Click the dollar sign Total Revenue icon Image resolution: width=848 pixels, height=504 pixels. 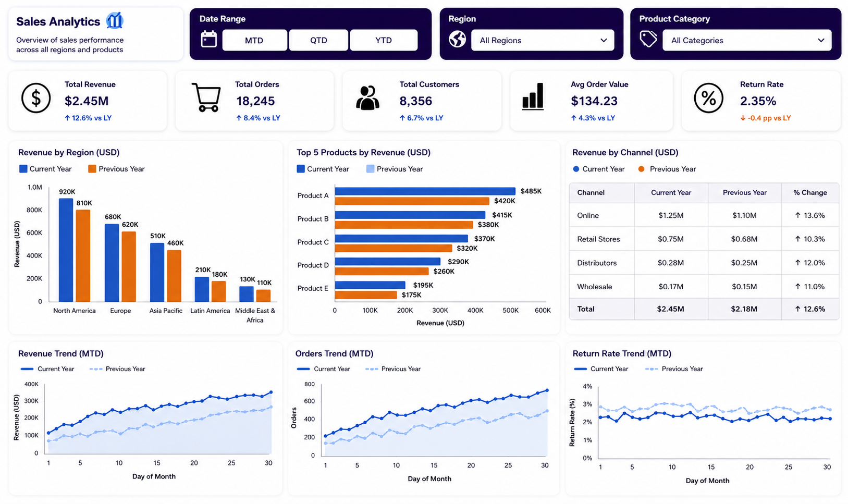[x=36, y=98]
